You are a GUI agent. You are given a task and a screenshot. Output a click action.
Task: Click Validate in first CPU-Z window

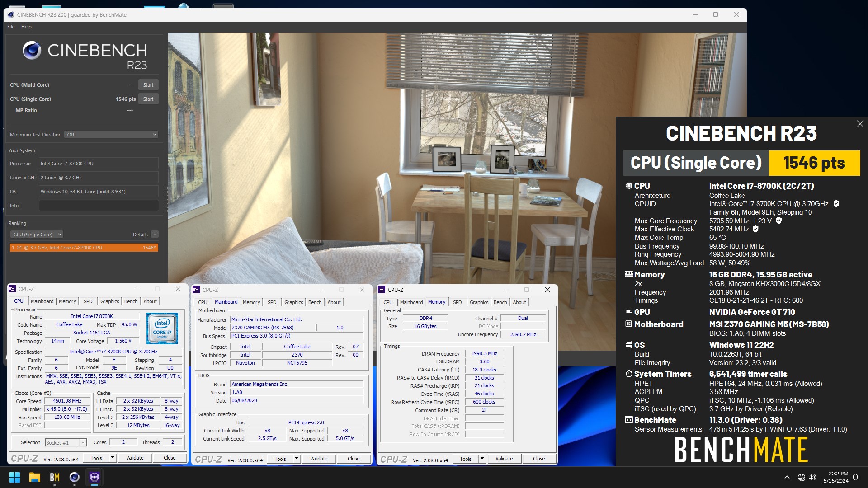(135, 458)
